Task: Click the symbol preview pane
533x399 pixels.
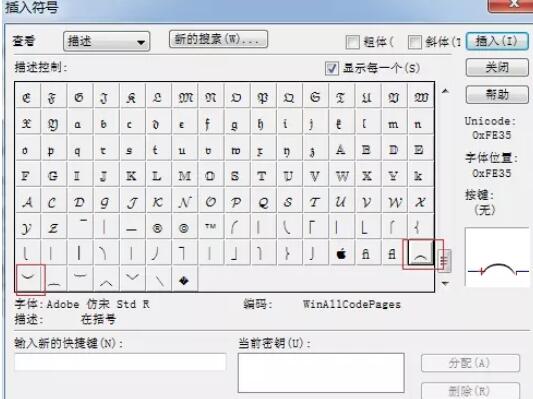Action: pyautogui.click(x=497, y=257)
